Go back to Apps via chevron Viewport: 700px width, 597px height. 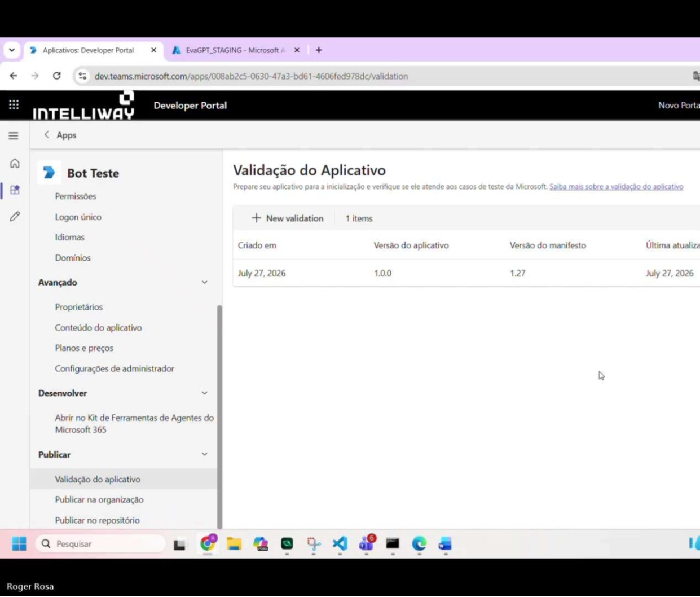(47, 135)
